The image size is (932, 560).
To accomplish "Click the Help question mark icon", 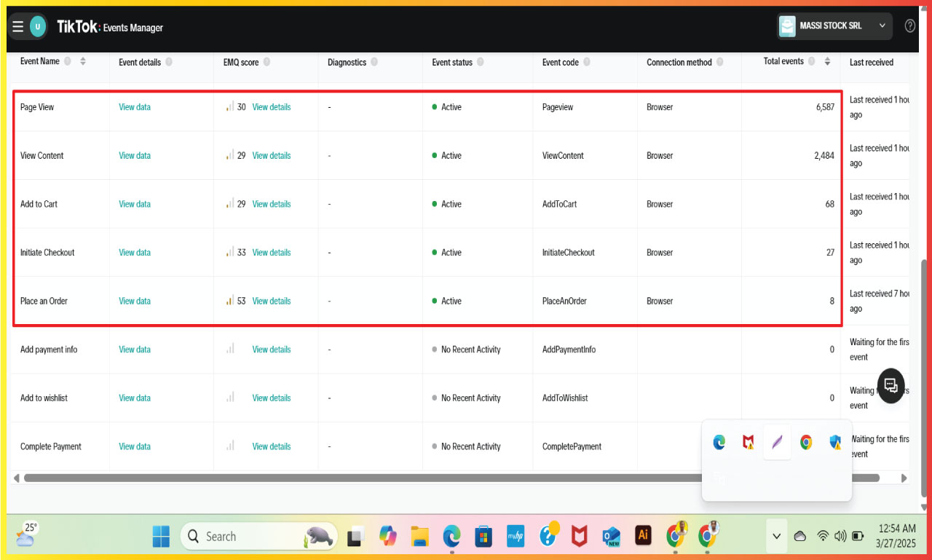I will [909, 25].
